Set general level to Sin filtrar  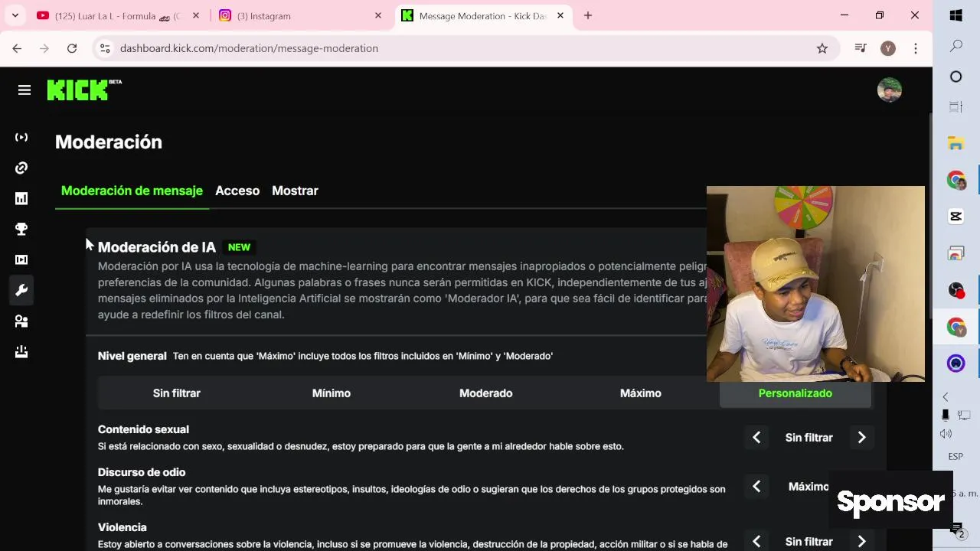[x=176, y=393]
